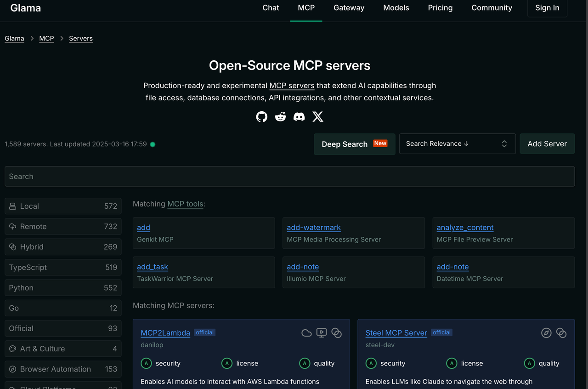The image size is (588, 389).
Task: Click the compass icon on Steel MCP Server card
Action: pos(546,333)
